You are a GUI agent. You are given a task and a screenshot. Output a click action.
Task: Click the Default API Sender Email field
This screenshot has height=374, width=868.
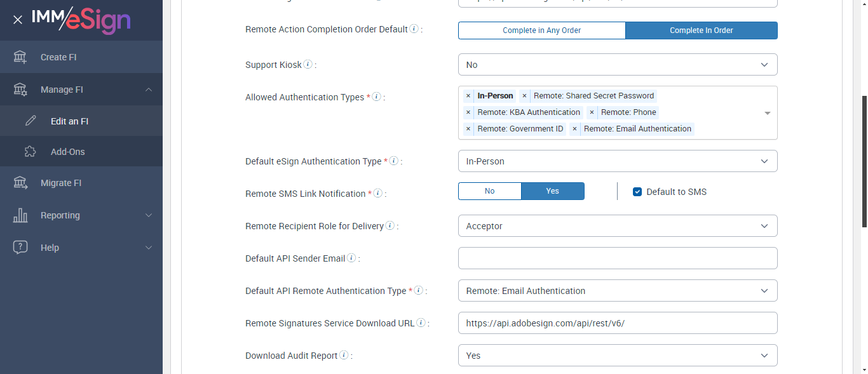click(617, 258)
